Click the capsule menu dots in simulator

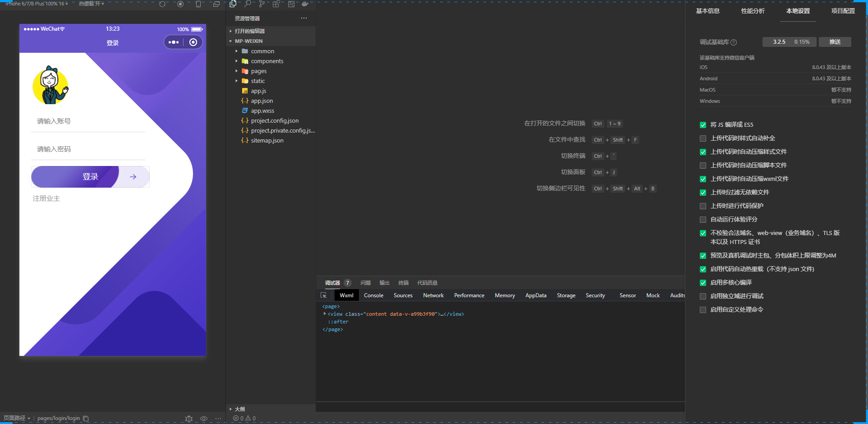point(174,42)
